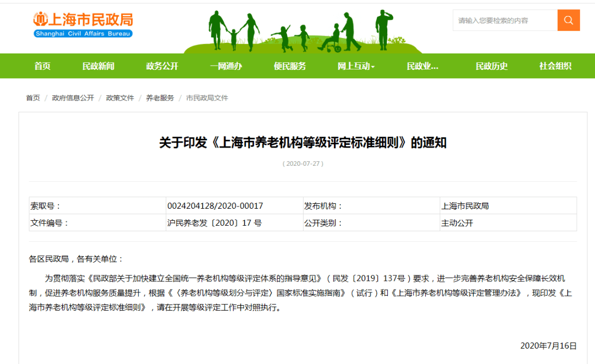The width and height of the screenshot is (595, 364).
Task: Expand the 网上互动 dropdown menu
Action: click(x=356, y=66)
